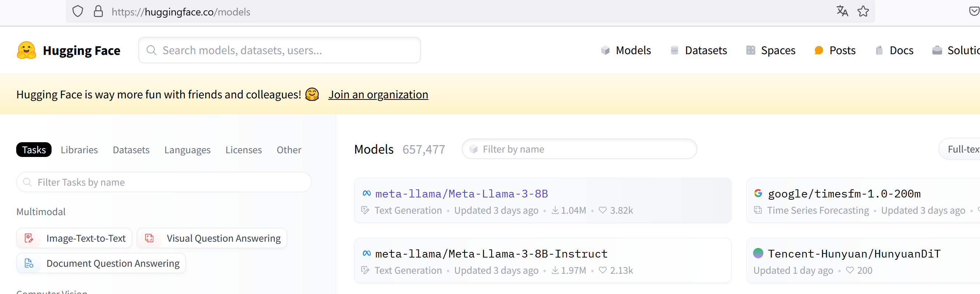Viewport: 980px width, 294px height.
Task: Click the tracking protection shield icon
Action: [78, 11]
